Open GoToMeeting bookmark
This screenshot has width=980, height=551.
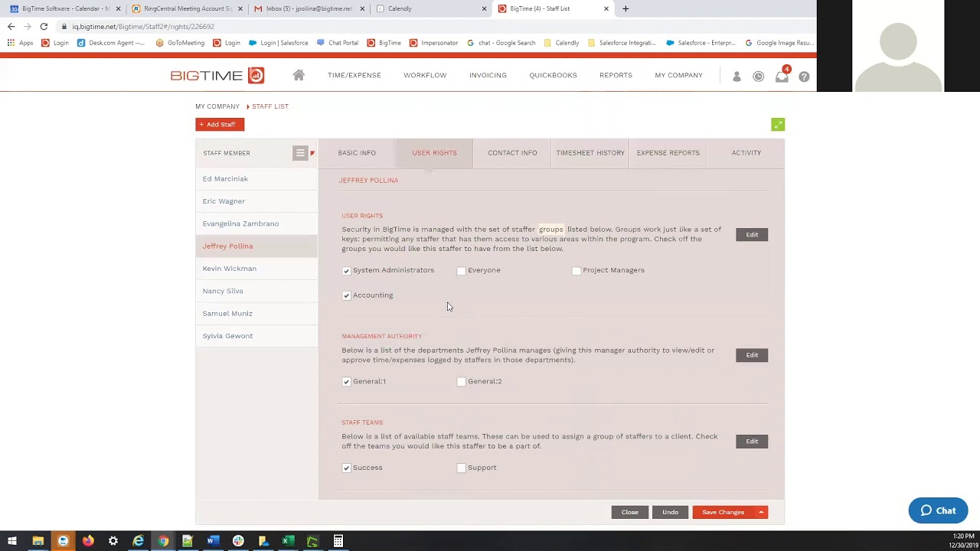(x=180, y=43)
